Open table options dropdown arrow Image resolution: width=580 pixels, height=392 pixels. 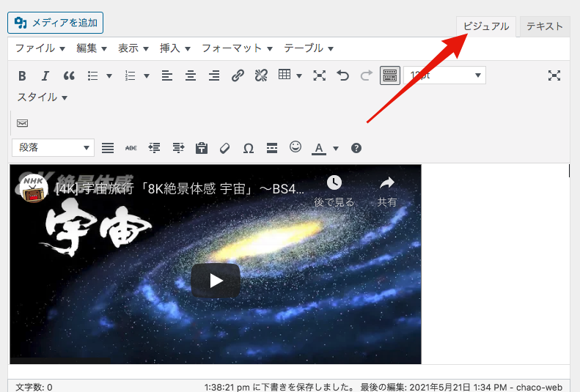coord(299,76)
